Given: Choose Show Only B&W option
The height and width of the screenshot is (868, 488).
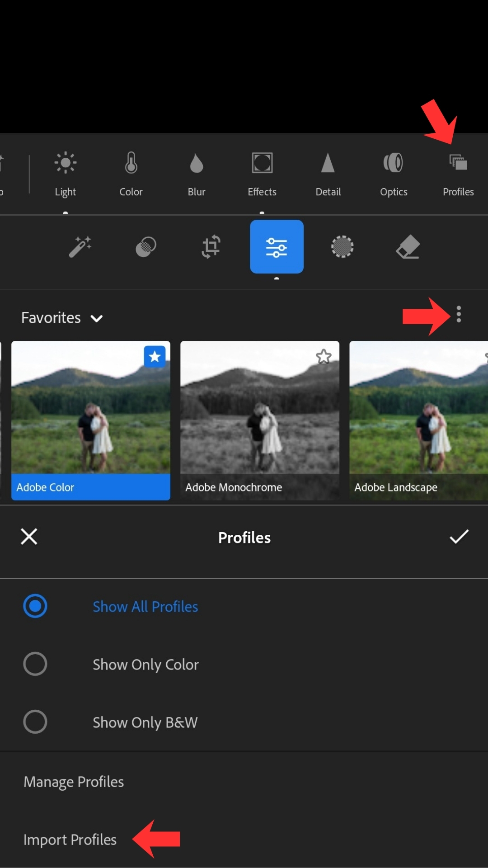Looking at the screenshot, I should tap(35, 722).
